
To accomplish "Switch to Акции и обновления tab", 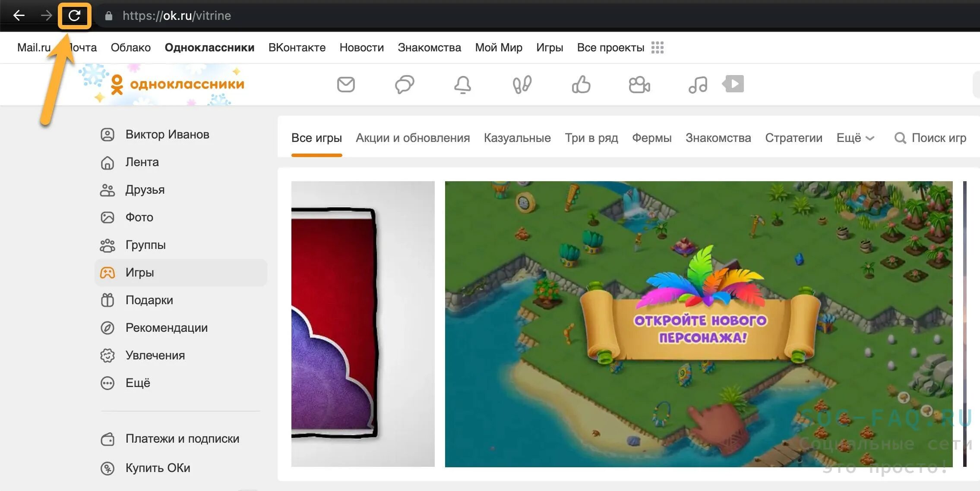I will 413,138.
